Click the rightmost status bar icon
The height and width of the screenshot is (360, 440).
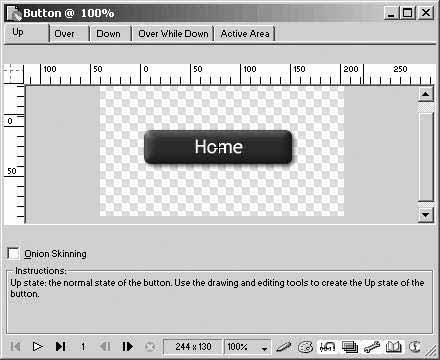(415, 347)
